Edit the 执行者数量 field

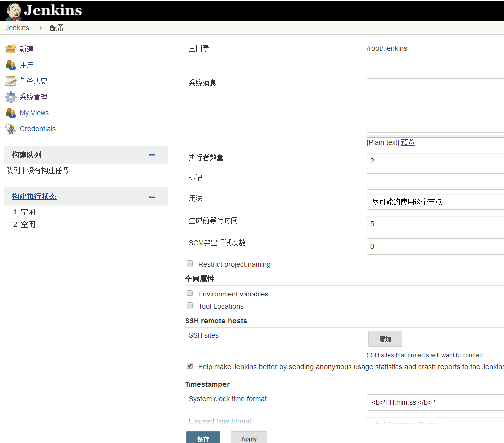pos(435,161)
